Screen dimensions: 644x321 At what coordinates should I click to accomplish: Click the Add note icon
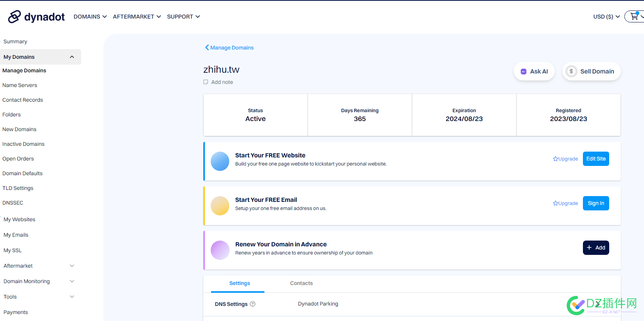coord(206,82)
